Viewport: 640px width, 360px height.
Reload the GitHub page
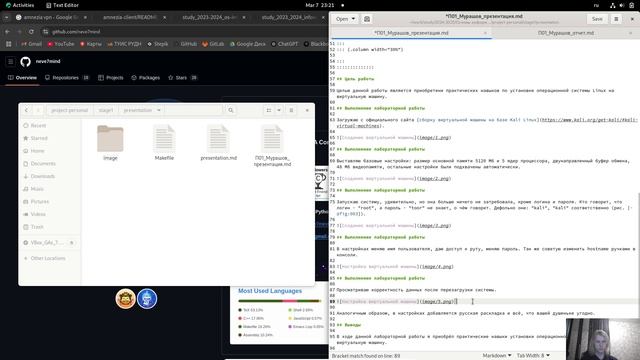pyautogui.click(x=31, y=31)
